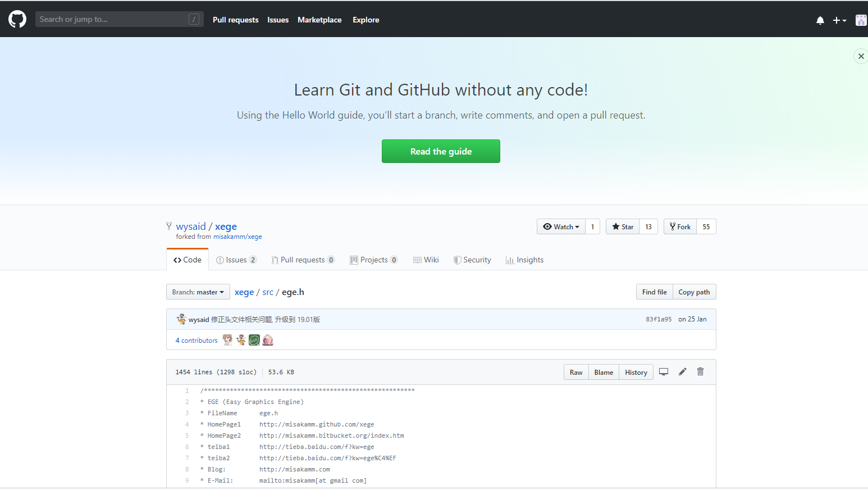This screenshot has width=868, height=490.
Task: Click line number 1
Action: (x=187, y=391)
